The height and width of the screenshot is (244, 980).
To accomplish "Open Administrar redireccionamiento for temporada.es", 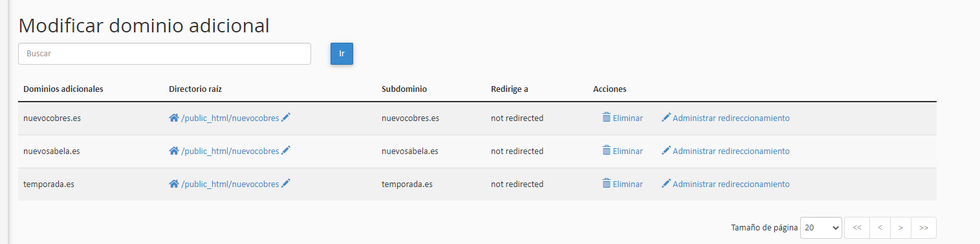I will coord(731,184).
